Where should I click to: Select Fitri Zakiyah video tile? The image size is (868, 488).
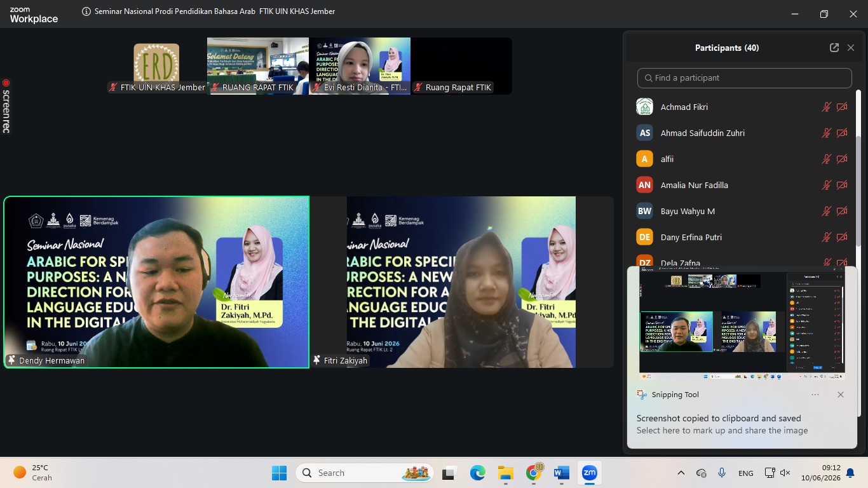click(x=461, y=282)
